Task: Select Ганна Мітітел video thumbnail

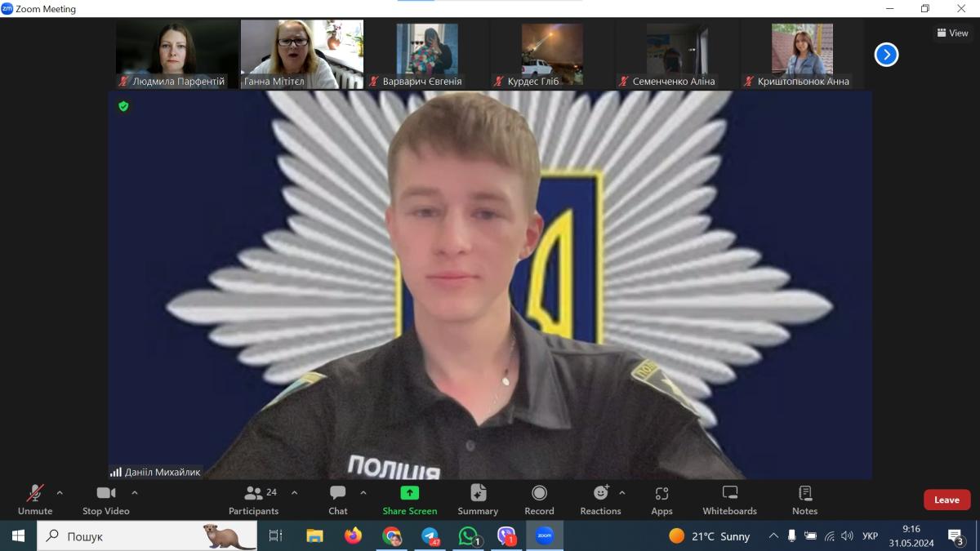Action: (302, 55)
